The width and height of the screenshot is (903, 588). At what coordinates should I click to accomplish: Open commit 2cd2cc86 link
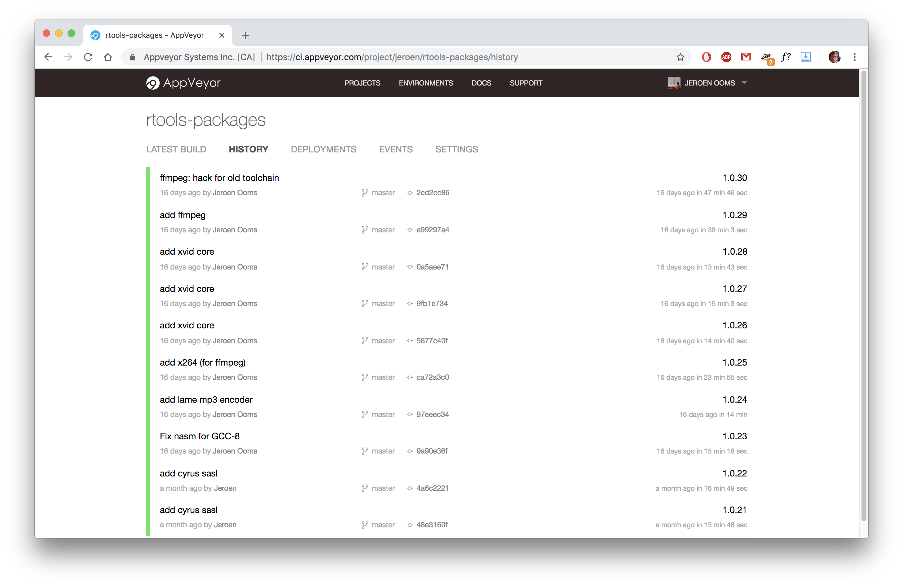pyautogui.click(x=433, y=193)
